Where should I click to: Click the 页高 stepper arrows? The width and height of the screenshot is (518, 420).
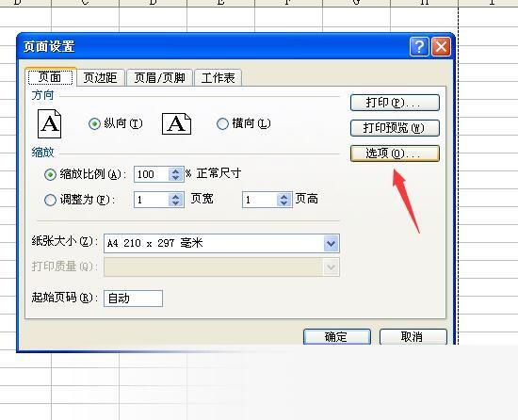click(284, 200)
